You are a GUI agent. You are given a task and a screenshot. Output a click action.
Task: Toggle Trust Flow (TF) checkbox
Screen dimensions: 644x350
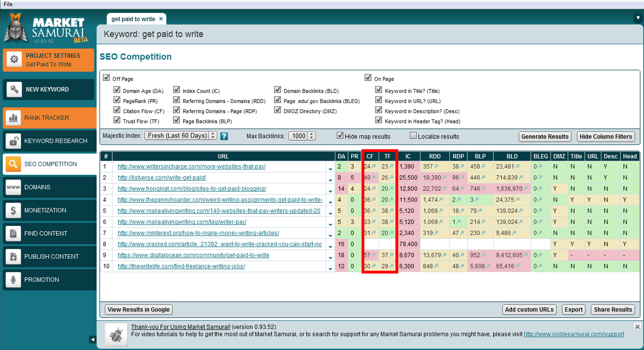117,120
